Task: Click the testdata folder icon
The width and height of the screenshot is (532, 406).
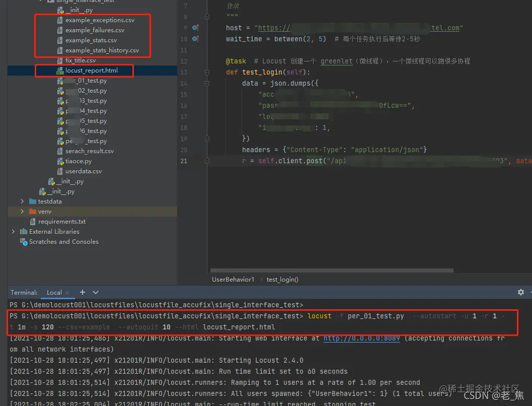Action: [33, 201]
